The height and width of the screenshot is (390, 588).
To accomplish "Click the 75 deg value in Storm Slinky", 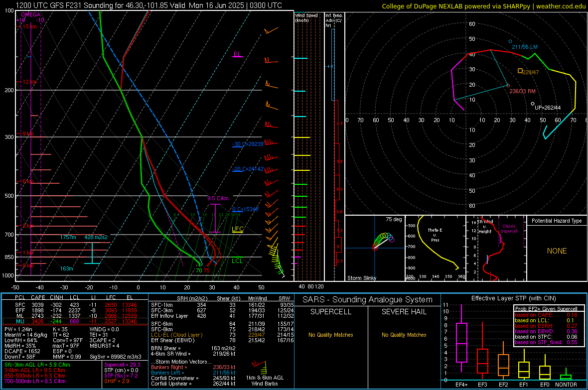I will [x=394, y=219].
